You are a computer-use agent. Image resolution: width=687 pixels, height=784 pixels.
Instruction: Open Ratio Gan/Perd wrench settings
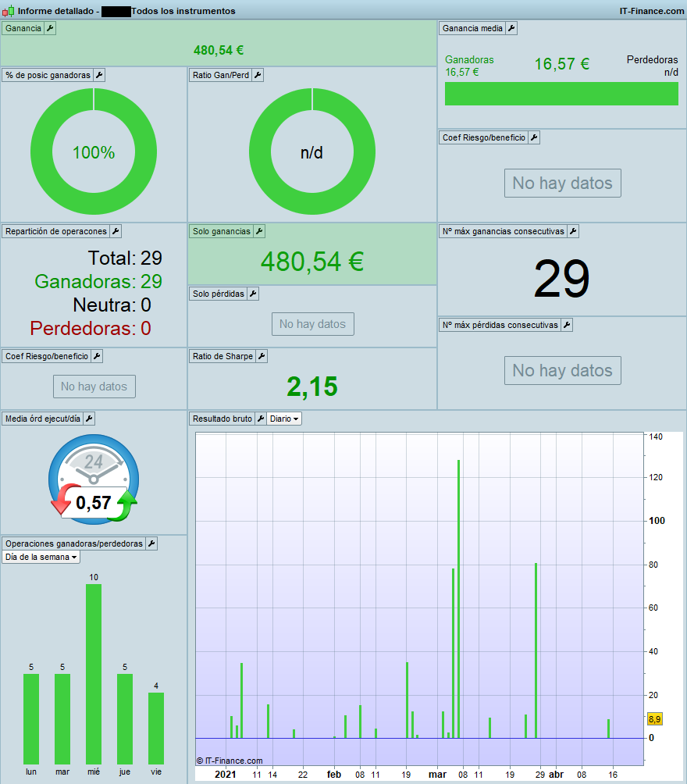click(258, 76)
